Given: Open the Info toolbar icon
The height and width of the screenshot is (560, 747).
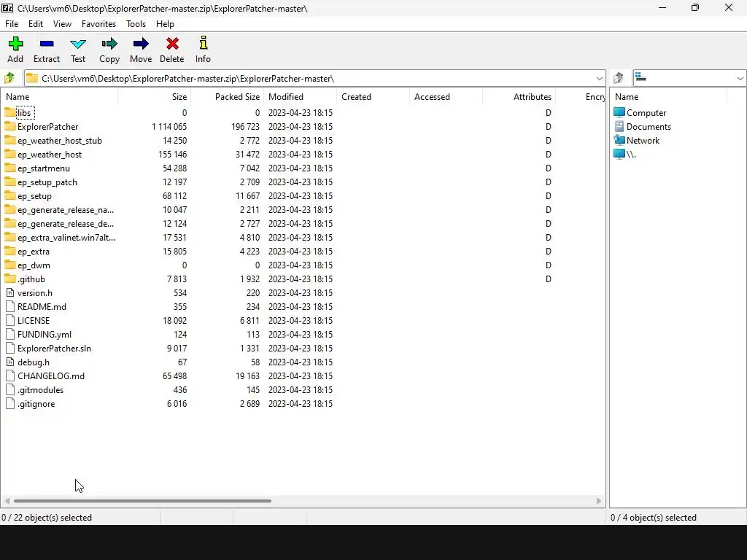Looking at the screenshot, I should (x=203, y=43).
